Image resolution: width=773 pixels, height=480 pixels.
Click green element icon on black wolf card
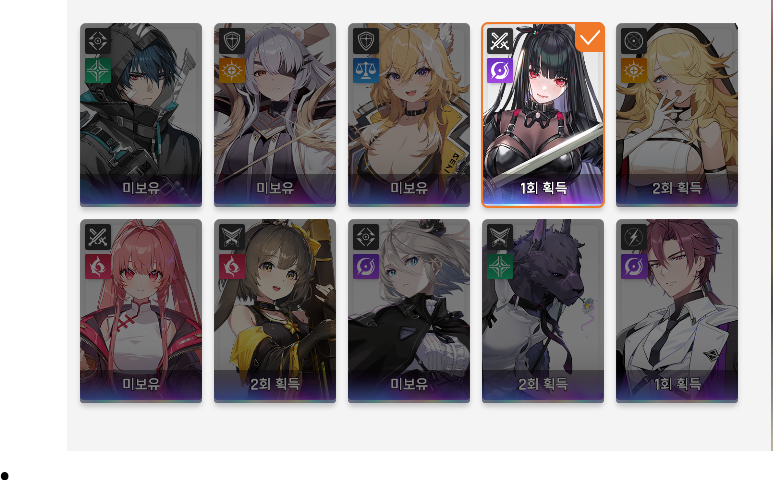[500, 267]
